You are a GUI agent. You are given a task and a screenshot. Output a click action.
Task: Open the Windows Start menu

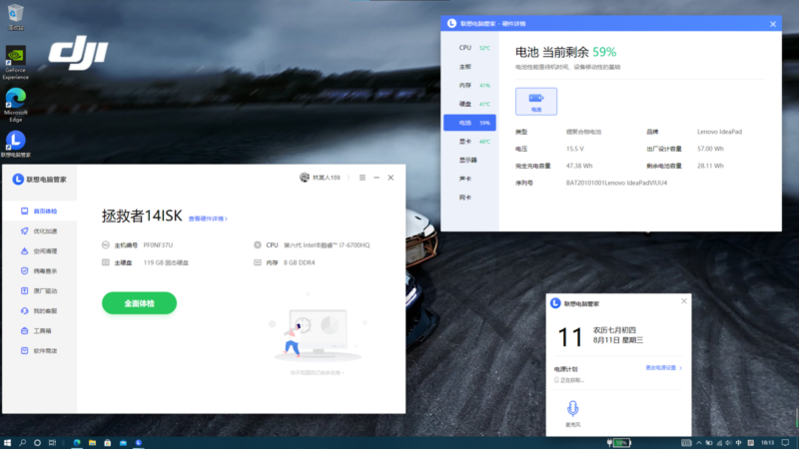click(7, 442)
